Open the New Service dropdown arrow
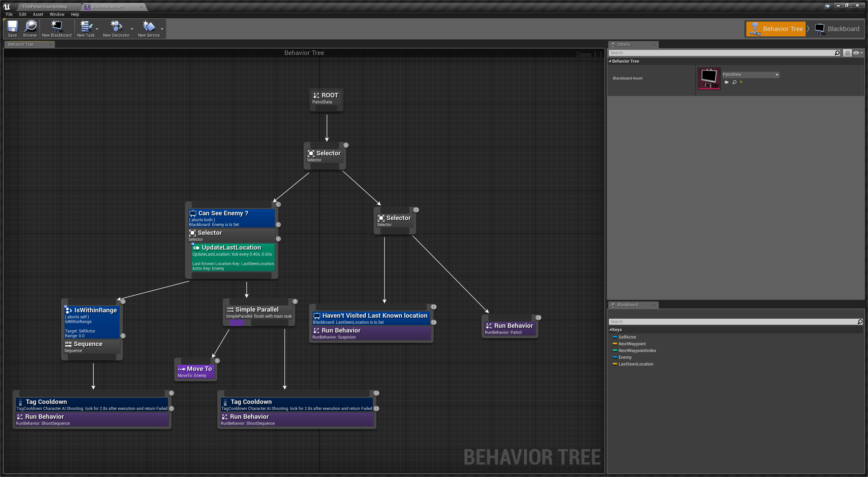This screenshot has height=477, width=868. pos(162,29)
